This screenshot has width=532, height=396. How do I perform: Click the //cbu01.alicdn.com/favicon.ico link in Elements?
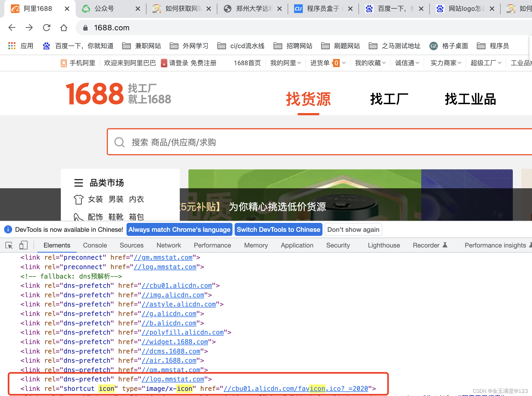(x=296, y=389)
